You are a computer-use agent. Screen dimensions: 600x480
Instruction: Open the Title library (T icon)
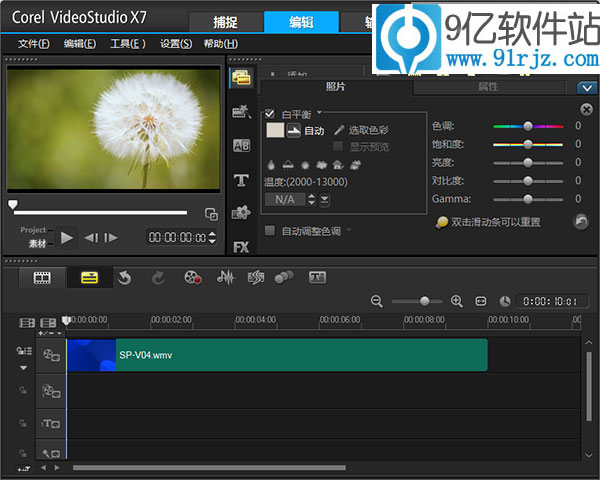point(241,180)
